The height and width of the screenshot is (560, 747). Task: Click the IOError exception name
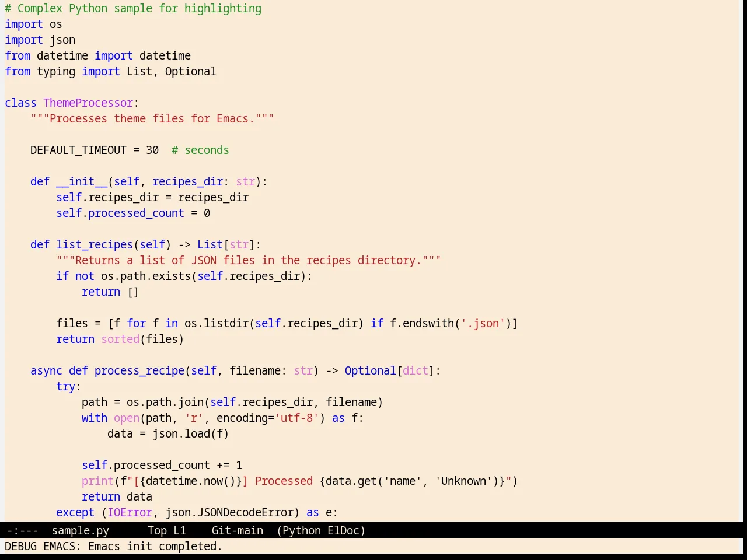click(x=130, y=512)
